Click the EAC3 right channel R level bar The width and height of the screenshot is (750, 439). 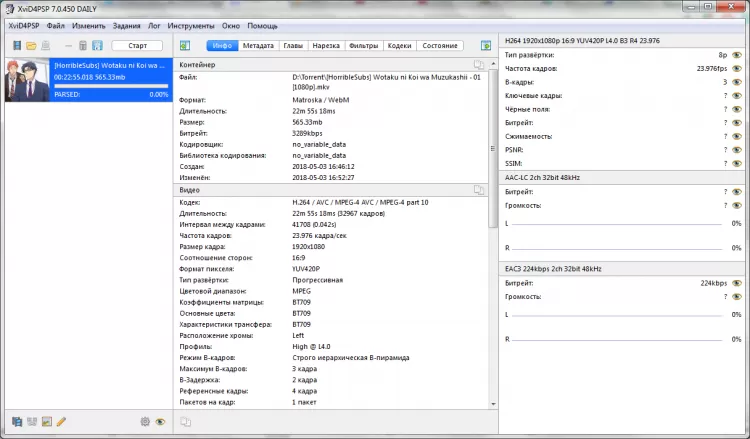coord(617,340)
